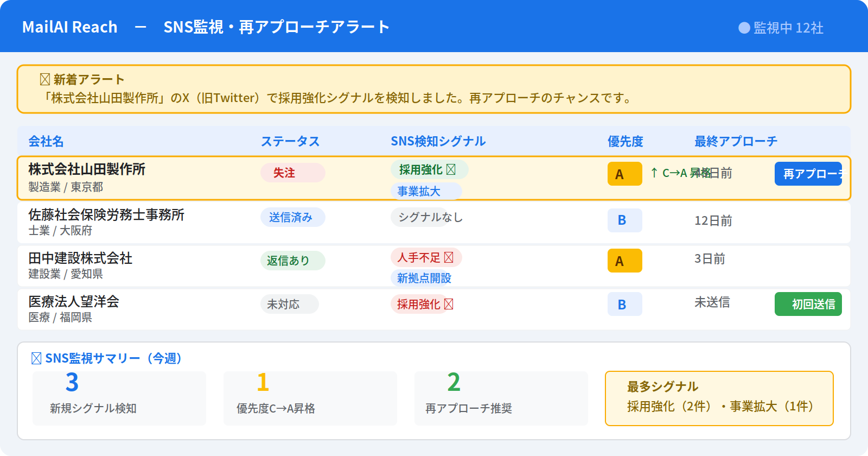Open company 佐藤社会保険労務士事務所
This screenshot has width=868, height=456.
[x=106, y=214]
